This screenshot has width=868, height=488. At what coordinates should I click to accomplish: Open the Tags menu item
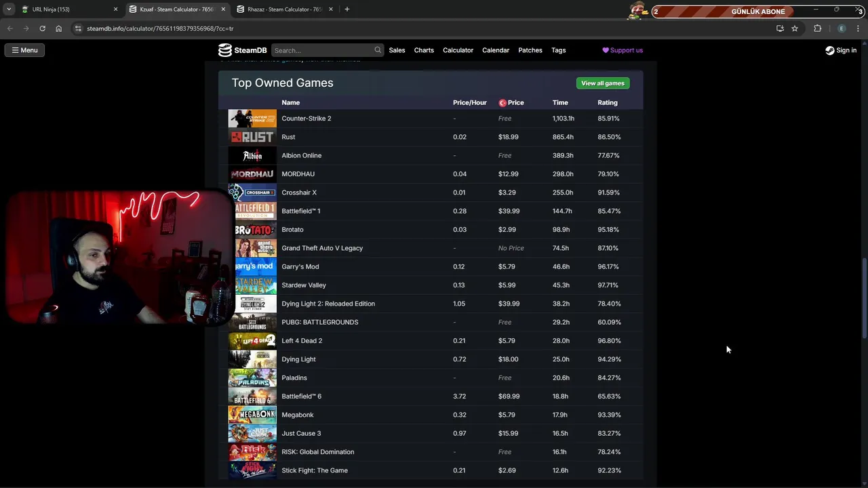(x=559, y=50)
